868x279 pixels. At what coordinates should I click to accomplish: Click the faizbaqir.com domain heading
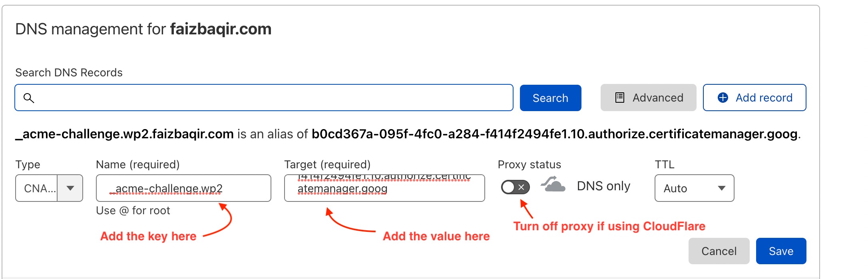click(221, 29)
